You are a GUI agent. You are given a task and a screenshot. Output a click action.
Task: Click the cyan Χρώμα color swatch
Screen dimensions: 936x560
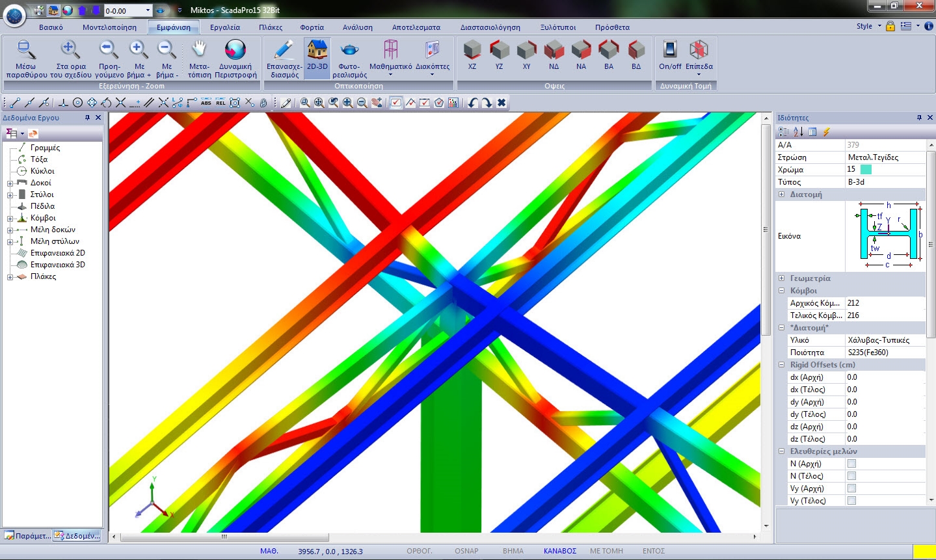[x=866, y=170]
